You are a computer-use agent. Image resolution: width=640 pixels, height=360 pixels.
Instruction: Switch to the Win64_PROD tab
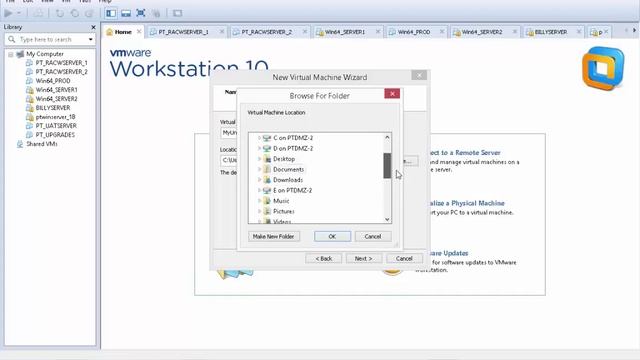click(413, 32)
